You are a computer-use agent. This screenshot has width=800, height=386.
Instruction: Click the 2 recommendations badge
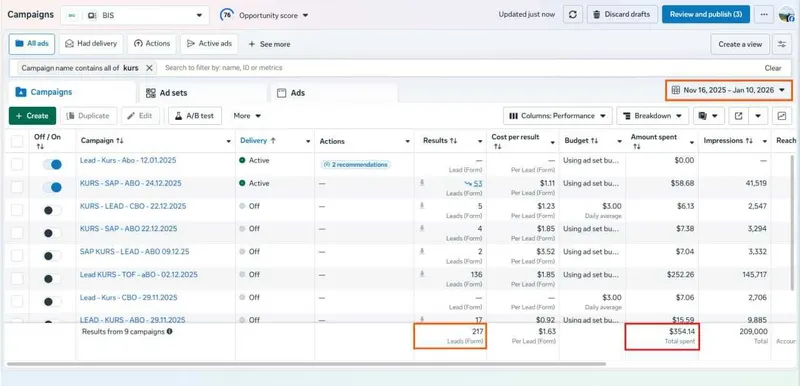point(356,165)
